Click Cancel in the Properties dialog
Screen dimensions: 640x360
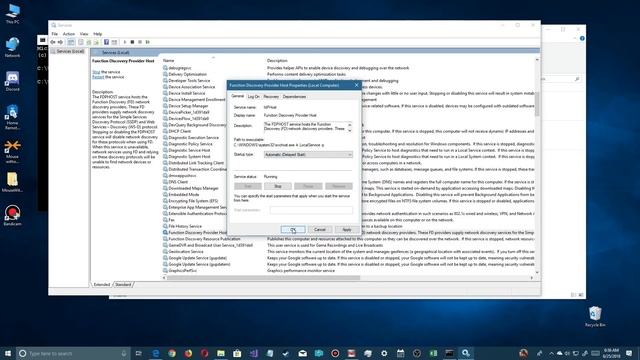[x=320, y=230]
